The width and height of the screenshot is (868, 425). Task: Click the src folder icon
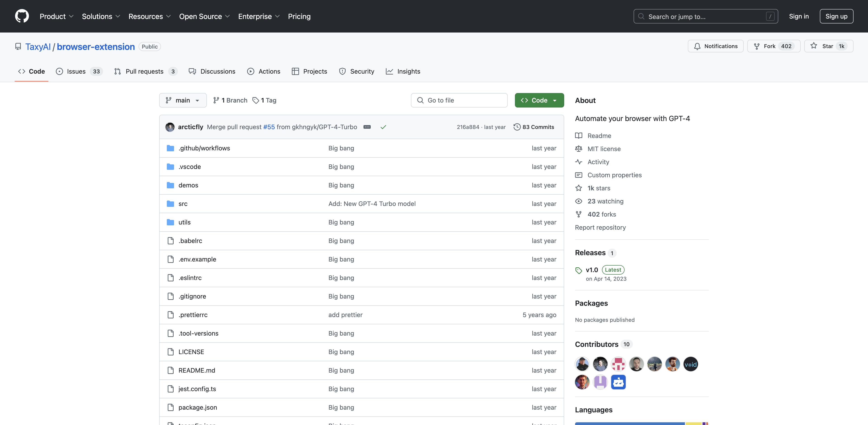click(x=170, y=204)
